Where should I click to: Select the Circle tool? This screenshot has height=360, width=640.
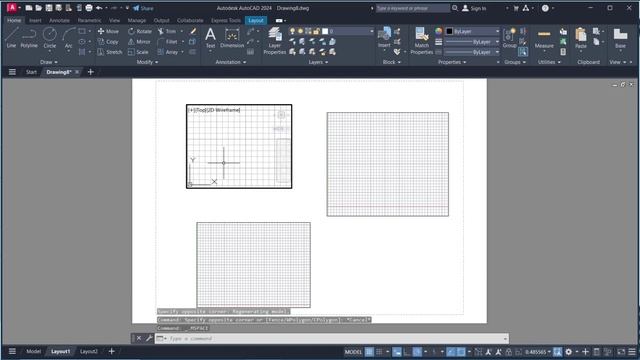50,38
